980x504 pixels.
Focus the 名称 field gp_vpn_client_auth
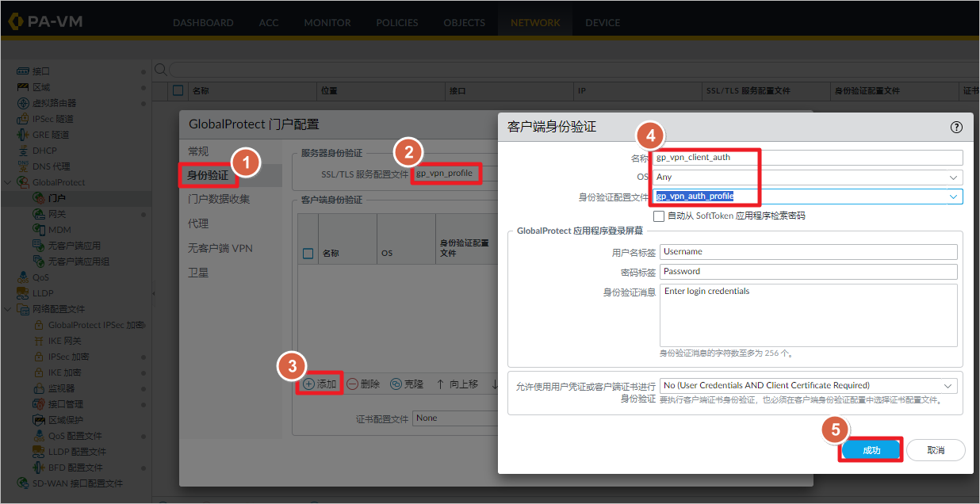[x=808, y=158]
